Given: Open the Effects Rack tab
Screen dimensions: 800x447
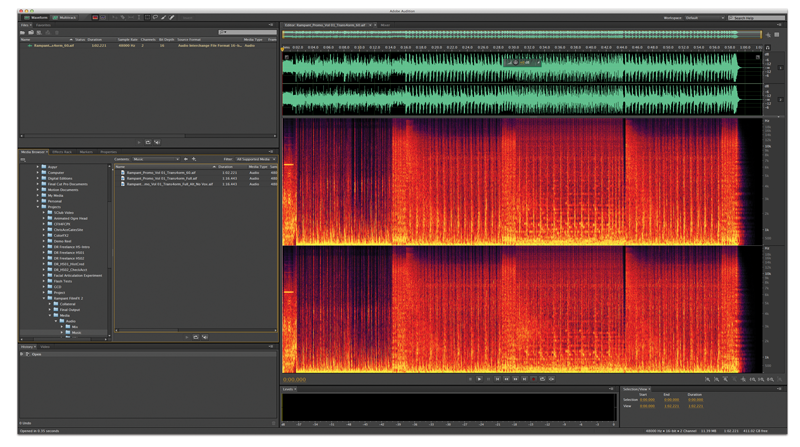Looking at the screenshot, I should (x=62, y=152).
